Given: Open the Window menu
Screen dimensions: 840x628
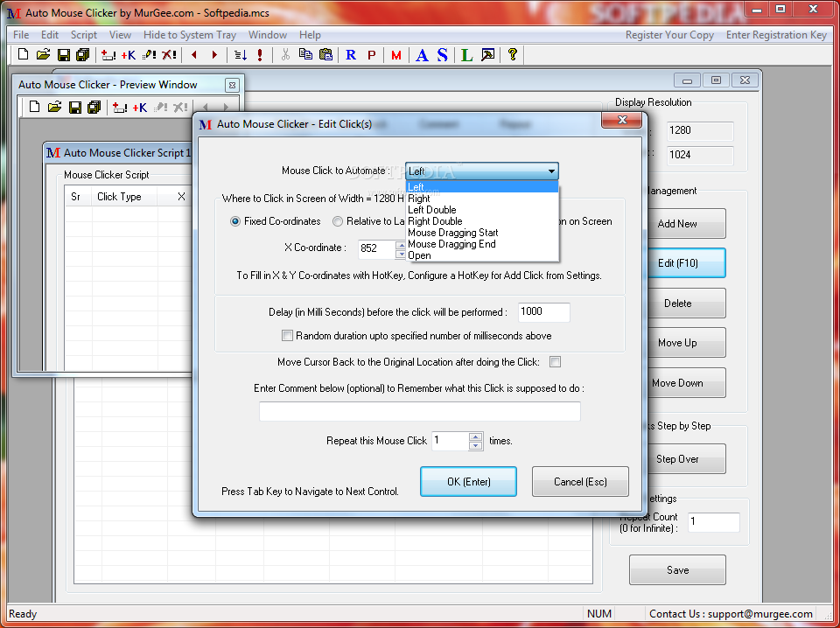Looking at the screenshot, I should pos(268,35).
